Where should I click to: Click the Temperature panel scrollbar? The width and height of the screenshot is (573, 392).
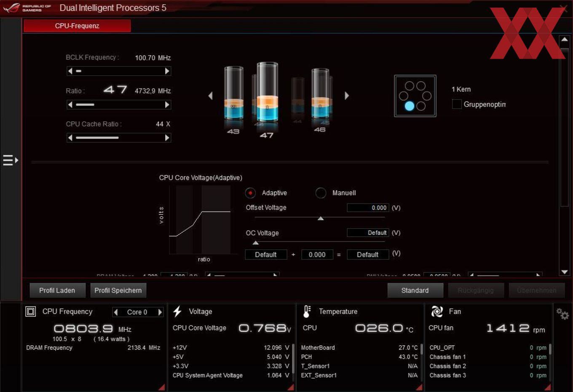[422, 362]
